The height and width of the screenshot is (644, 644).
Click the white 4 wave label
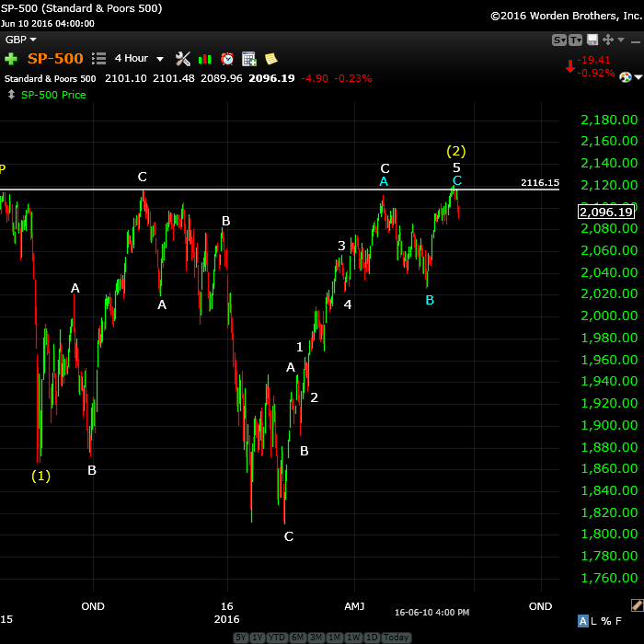pos(348,305)
